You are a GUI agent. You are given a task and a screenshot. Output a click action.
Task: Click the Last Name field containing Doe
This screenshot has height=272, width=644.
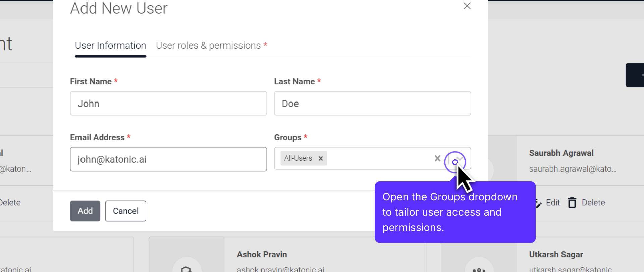click(372, 103)
